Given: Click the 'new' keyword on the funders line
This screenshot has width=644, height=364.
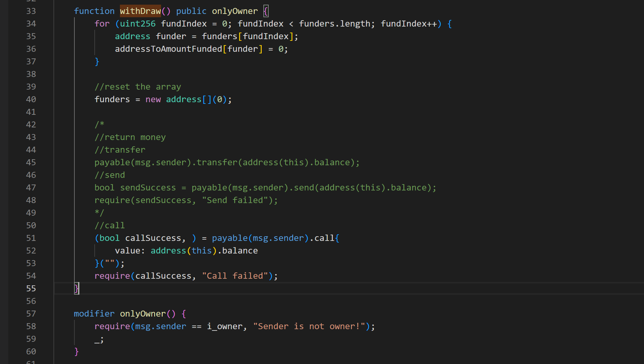Looking at the screenshot, I should (153, 100).
